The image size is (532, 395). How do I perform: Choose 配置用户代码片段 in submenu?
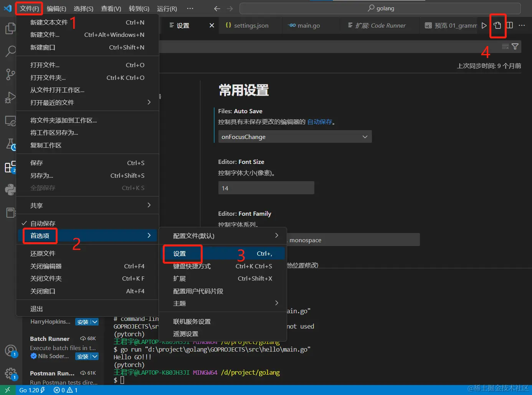tap(223, 291)
